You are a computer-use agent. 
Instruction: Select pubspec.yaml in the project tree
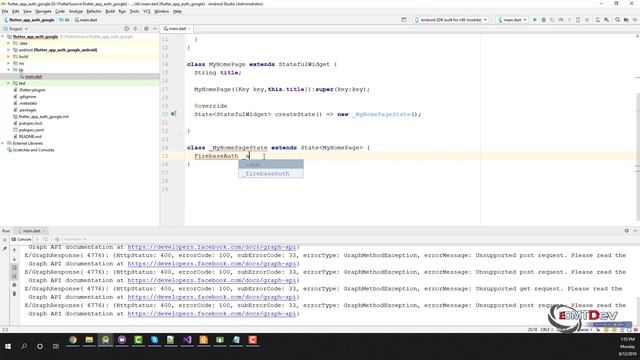tap(31, 130)
